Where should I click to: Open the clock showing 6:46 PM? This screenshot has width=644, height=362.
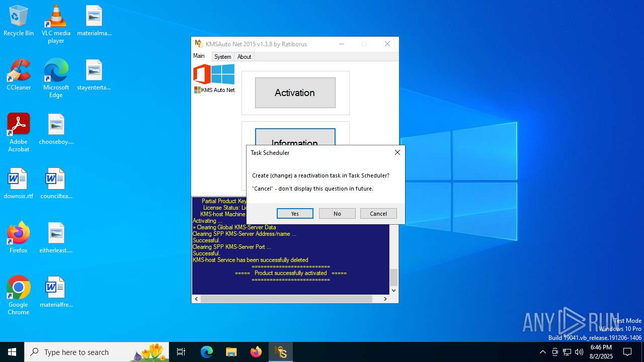tap(601, 352)
